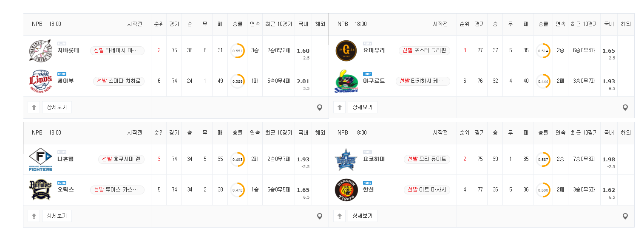The height and width of the screenshot is (239, 644).
Task: Click the starting pitcher tag 스미다 치히로
Action: coord(119,81)
